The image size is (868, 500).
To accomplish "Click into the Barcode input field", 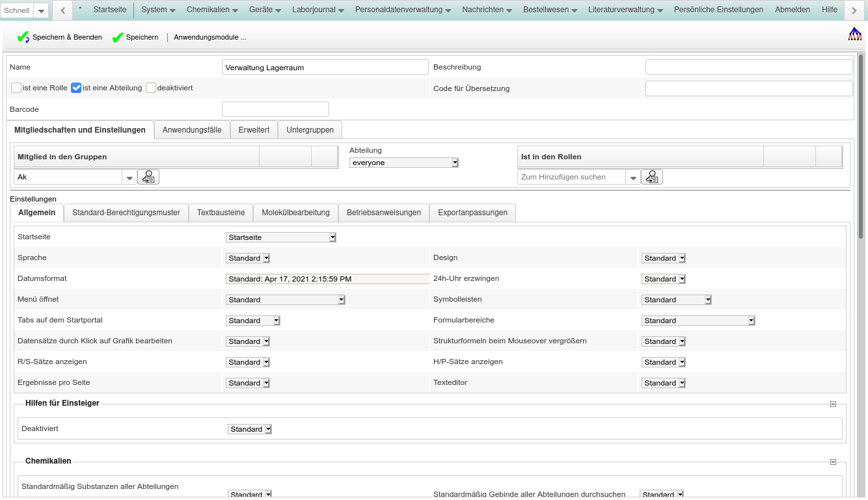I will point(275,109).
